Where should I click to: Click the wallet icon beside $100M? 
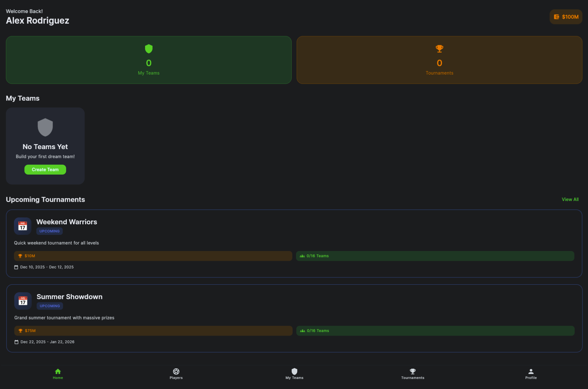556,17
